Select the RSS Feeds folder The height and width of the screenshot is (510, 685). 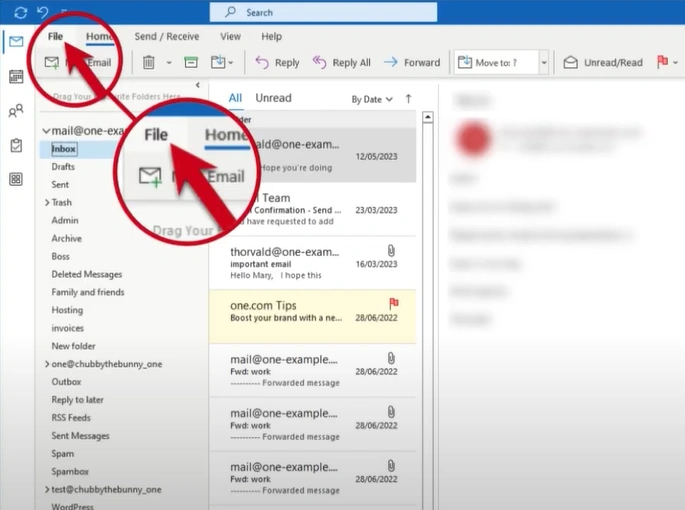click(x=71, y=417)
